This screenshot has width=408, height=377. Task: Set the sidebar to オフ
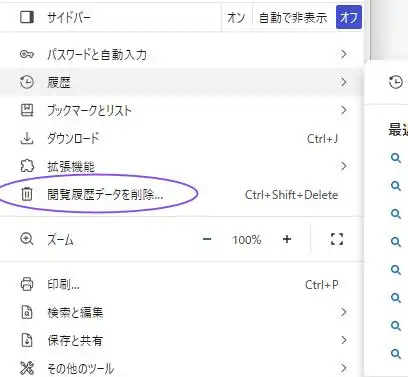(x=349, y=17)
